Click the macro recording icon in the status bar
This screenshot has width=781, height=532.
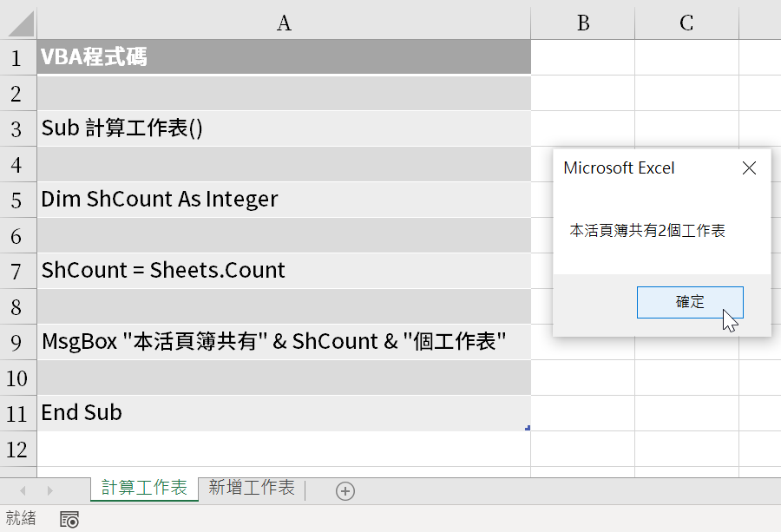(x=69, y=519)
